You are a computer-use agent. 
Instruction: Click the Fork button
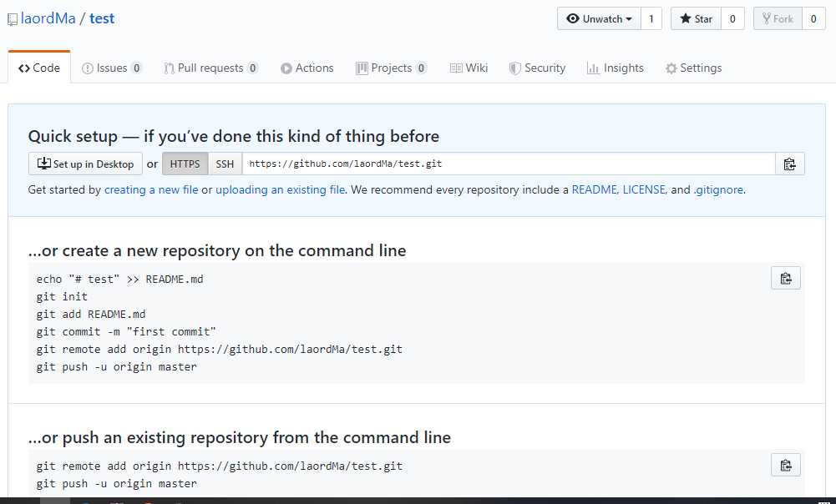[x=778, y=18]
